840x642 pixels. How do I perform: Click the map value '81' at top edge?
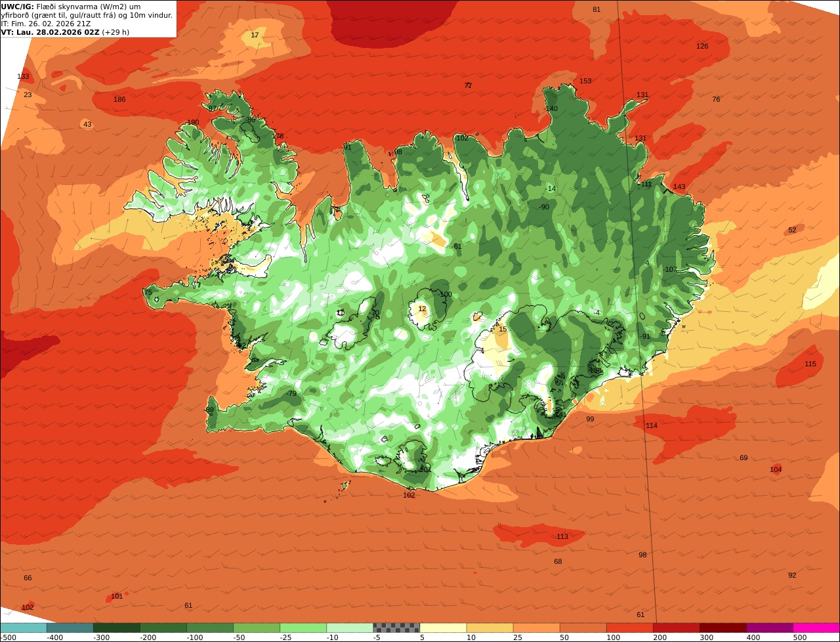pyautogui.click(x=597, y=9)
